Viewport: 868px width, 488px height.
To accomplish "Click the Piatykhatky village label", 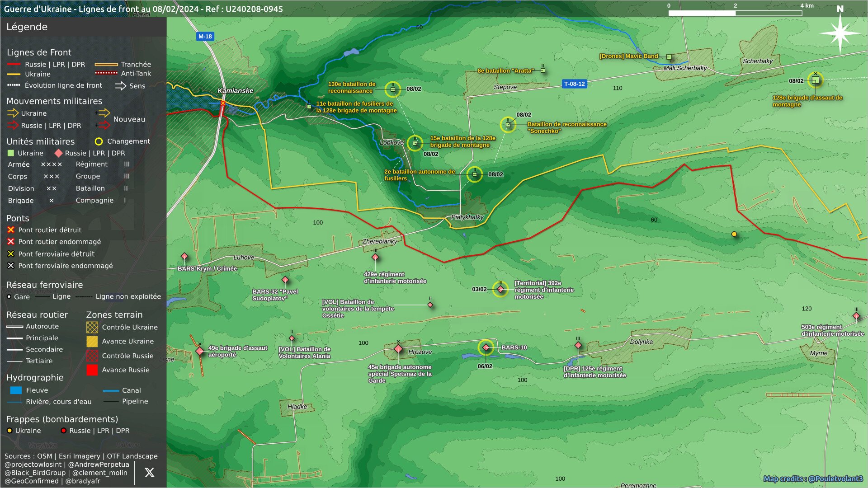I will click(x=467, y=217).
